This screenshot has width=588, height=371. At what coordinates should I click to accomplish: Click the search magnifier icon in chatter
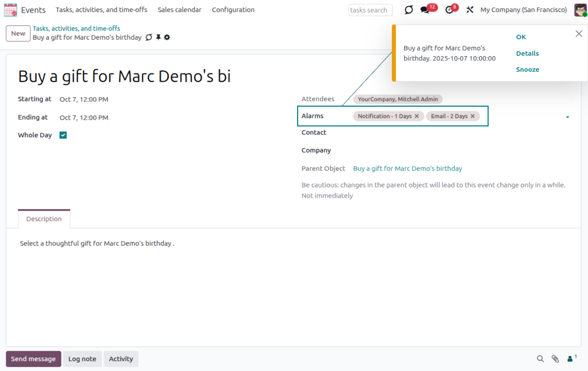click(540, 359)
